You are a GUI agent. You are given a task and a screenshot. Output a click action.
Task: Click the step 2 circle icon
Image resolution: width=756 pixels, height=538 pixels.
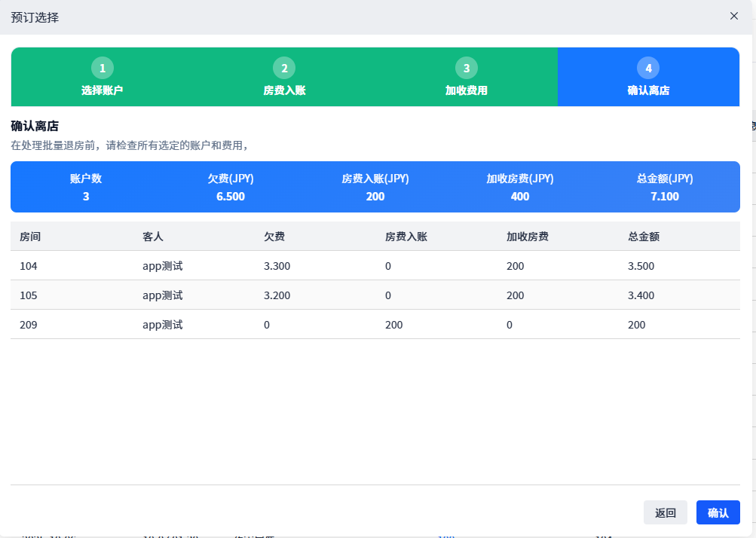[284, 69]
